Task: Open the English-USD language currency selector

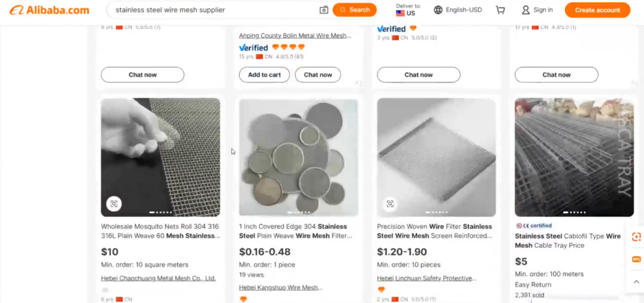Action: pos(458,10)
